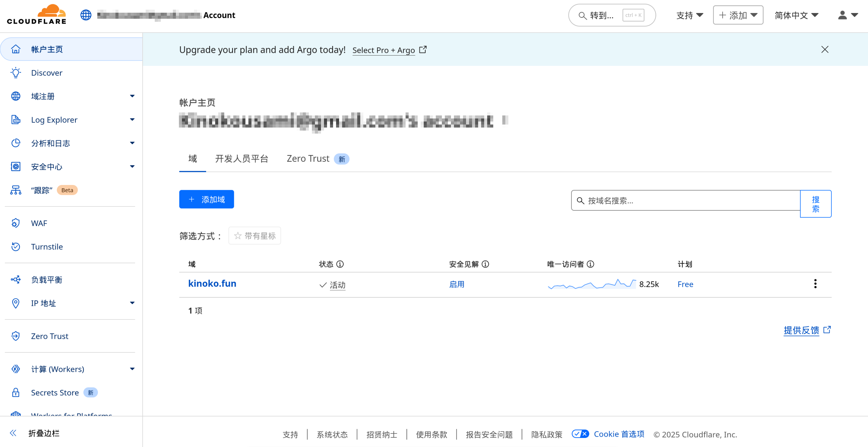This screenshot has height=447, width=868.
Task: Click the 负载平衡 icon
Action: click(15, 280)
